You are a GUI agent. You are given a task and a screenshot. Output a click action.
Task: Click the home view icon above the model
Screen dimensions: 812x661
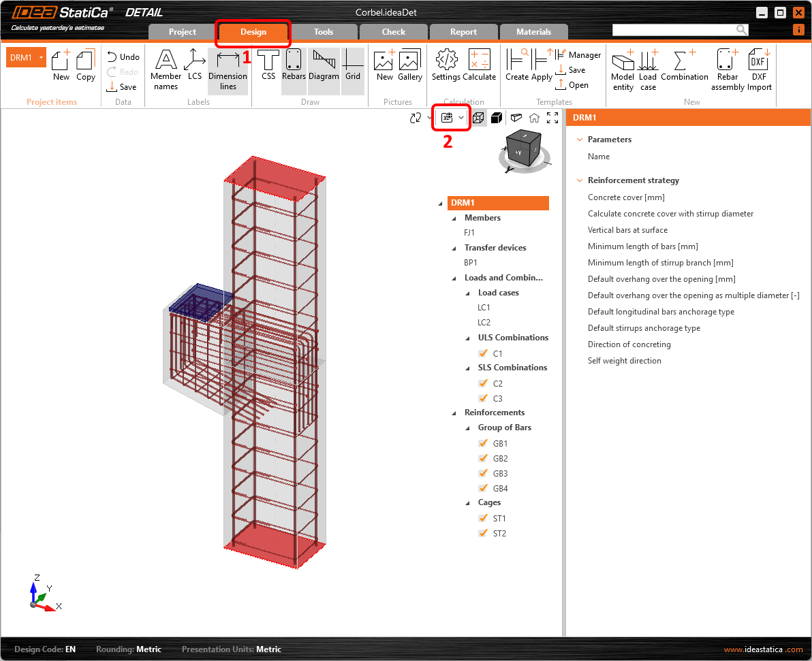[x=534, y=117]
